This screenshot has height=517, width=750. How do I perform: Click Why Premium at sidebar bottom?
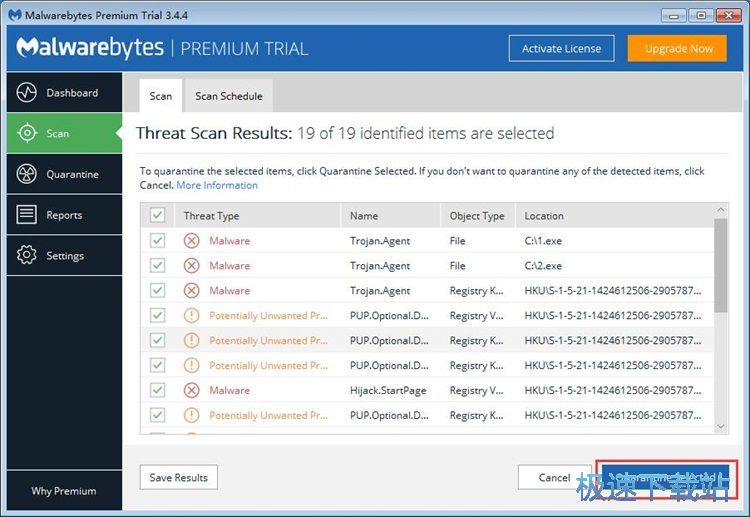(x=64, y=491)
